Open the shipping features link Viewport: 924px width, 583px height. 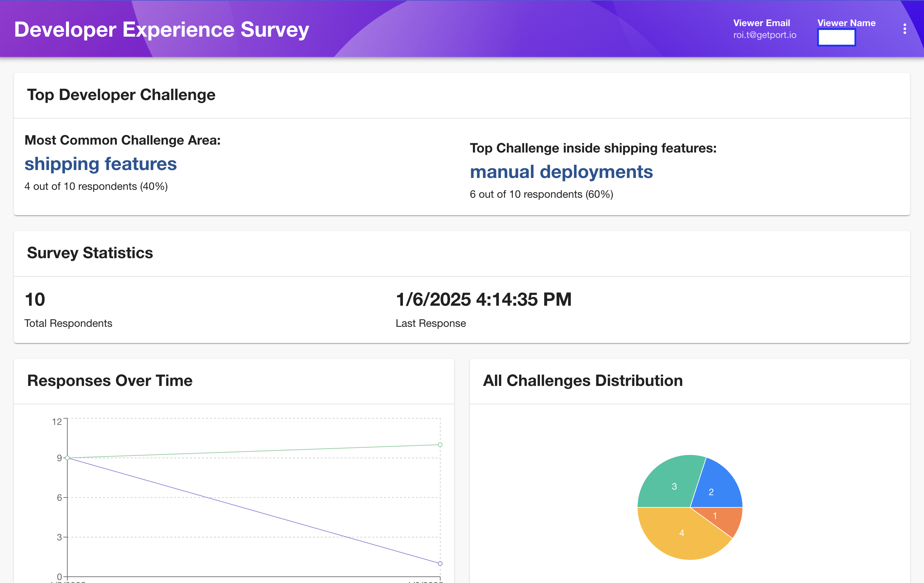(x=101, y=163)
